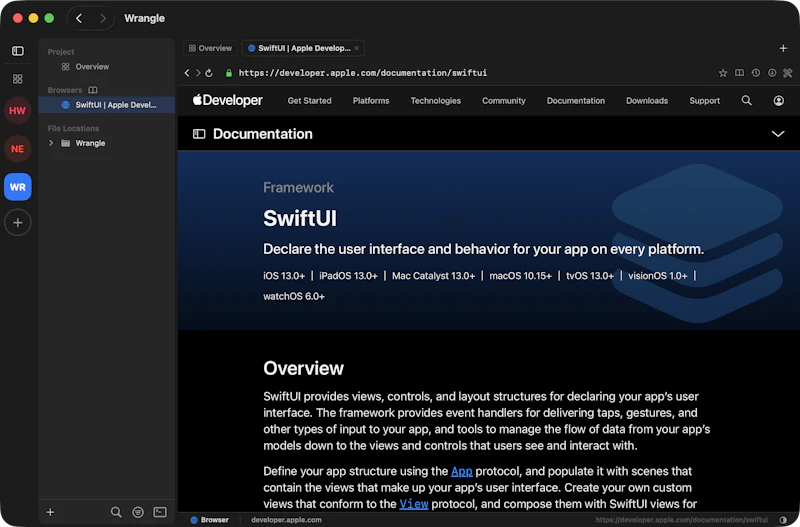Select Overview in the Project sidebar
The image size is (800, 527).
pos(106,67)
